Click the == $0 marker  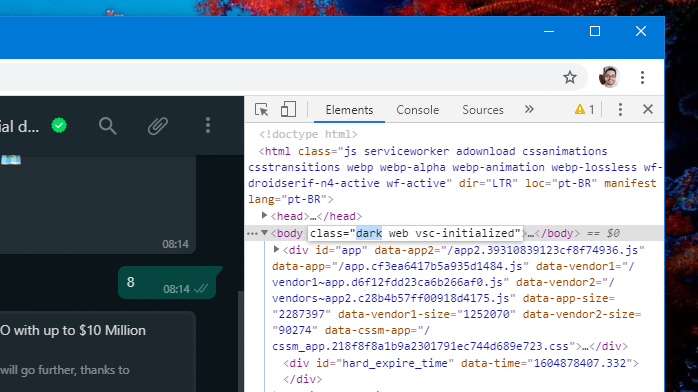603,233
